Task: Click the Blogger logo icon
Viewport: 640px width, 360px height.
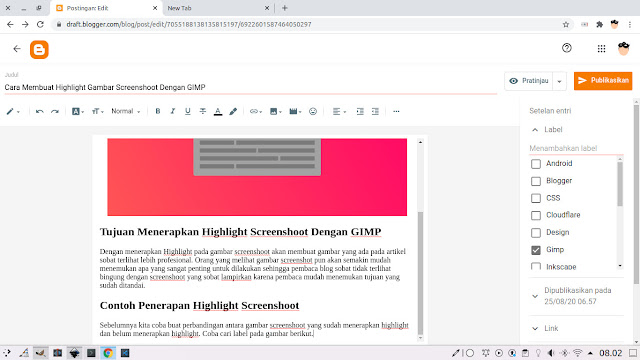Action: click(x=39, y=50)
